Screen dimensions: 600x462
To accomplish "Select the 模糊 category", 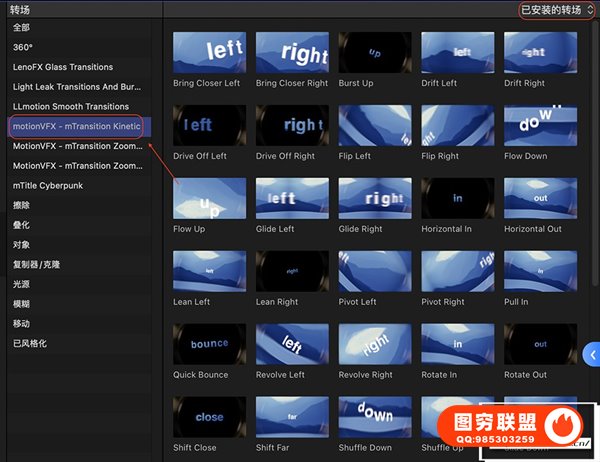I will pyautogui.click(x=22, y=304).
